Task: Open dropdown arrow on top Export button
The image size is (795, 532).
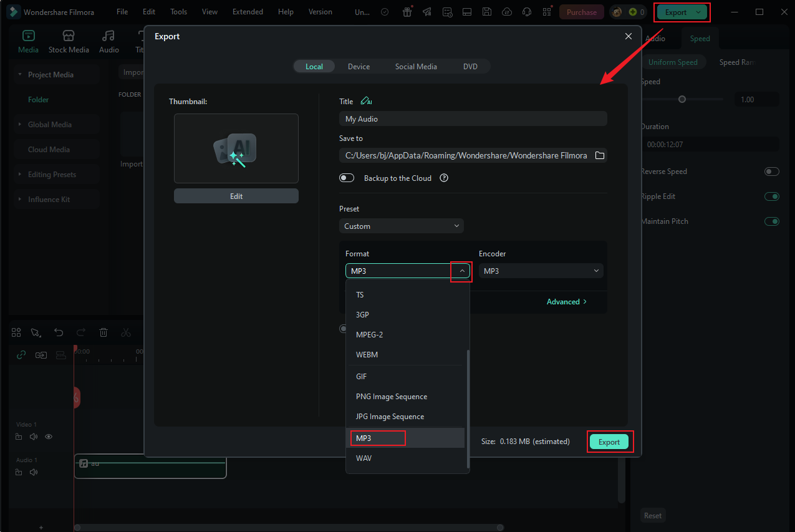Action: tap(698, 12)
